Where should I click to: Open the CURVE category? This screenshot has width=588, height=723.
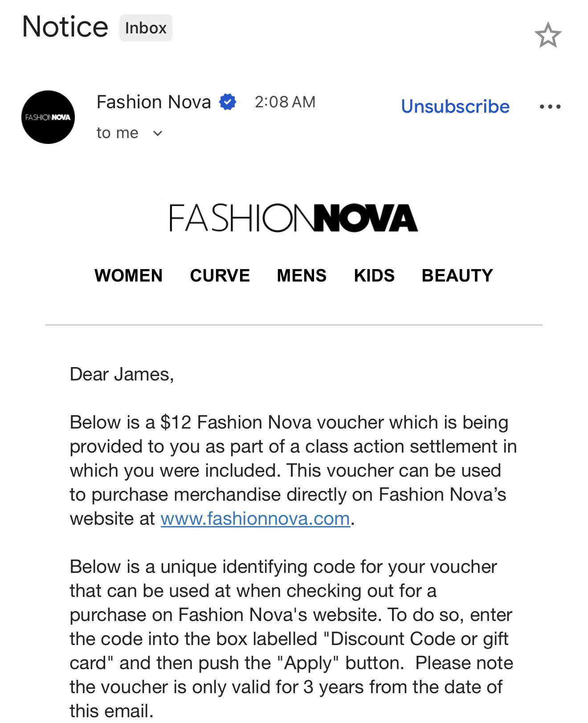coord(220,275)
